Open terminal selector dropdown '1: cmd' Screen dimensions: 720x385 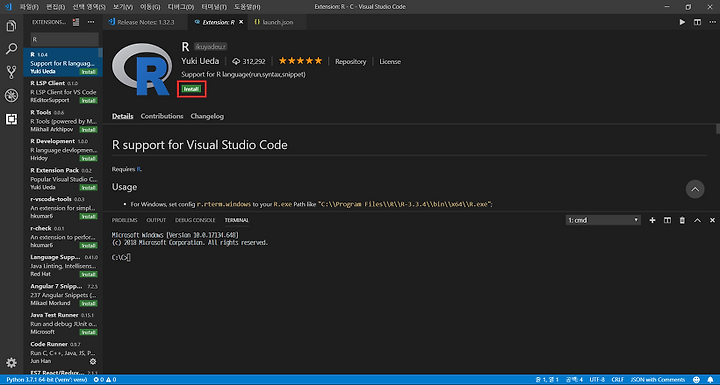tap(603, 220)
